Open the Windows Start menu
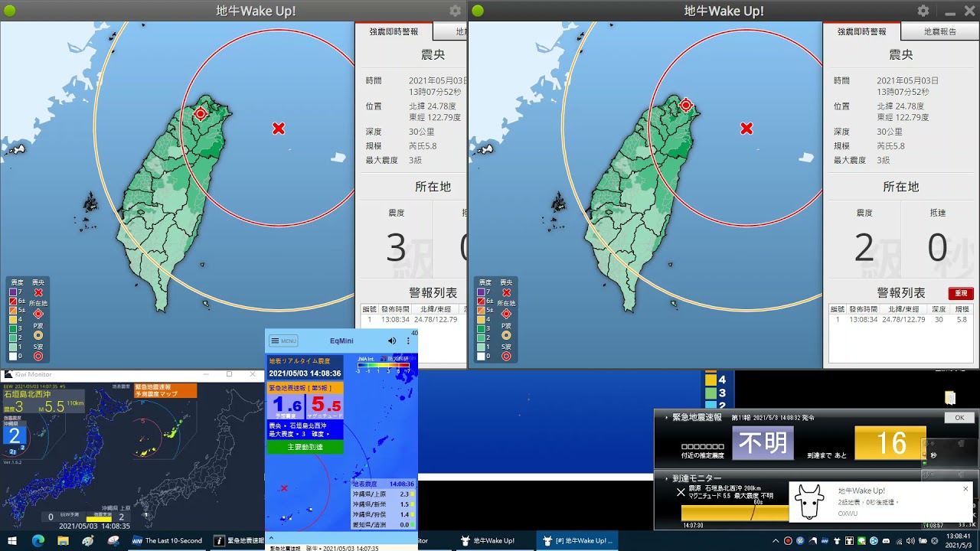This screenshot has height=551, width=980. [x=12, y=540]
